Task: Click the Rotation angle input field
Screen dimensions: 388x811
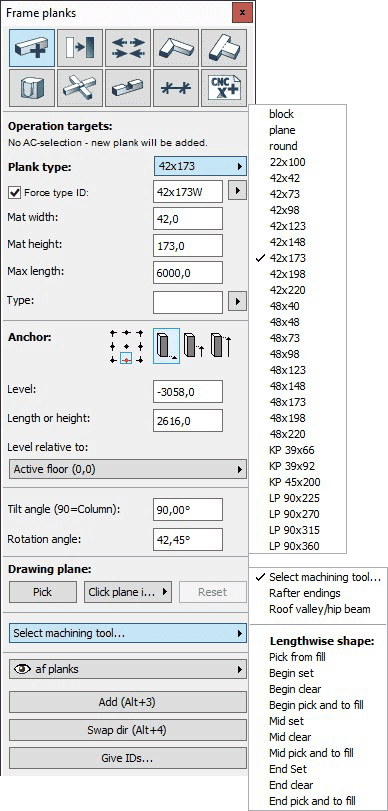Action: [188, 539]
